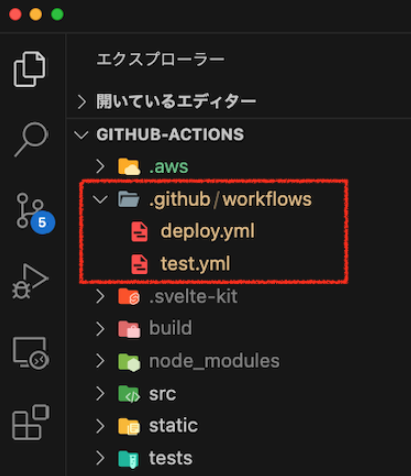
Task: Expand the static folder chevron
Action: click(100, 426)
